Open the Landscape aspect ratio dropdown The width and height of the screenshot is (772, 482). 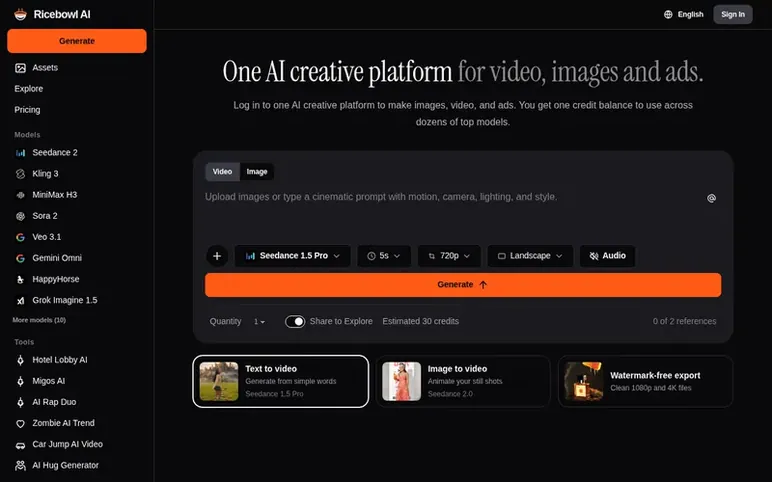coord(530,256)
